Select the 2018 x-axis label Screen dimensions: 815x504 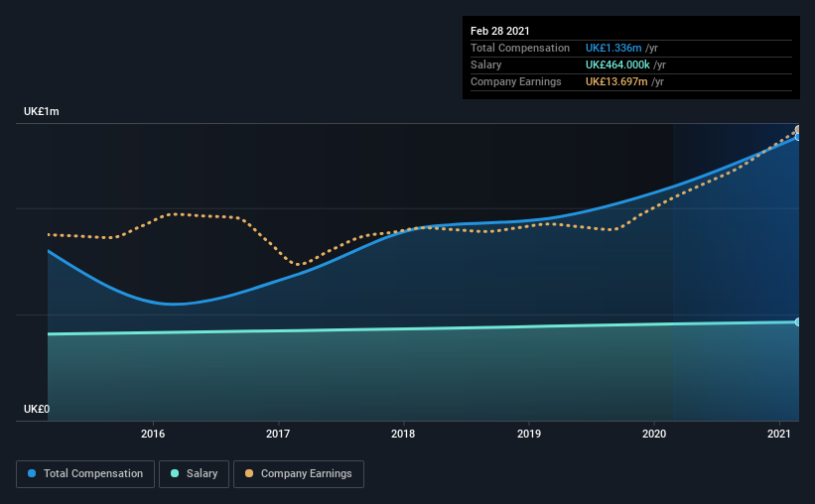[x=403, y=434]
